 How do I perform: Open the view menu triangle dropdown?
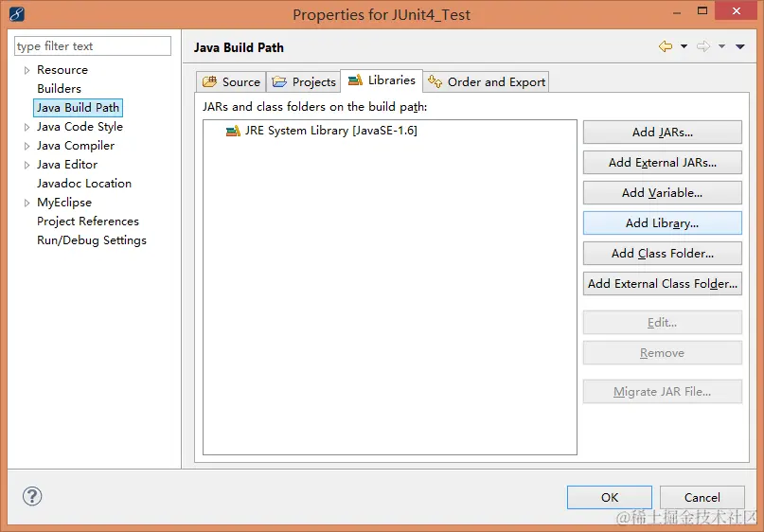pyautogui.click(x=740, y=46)
